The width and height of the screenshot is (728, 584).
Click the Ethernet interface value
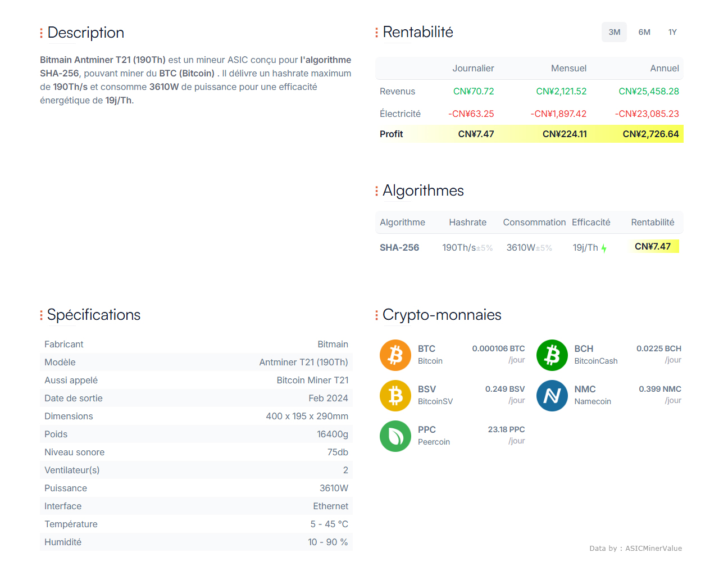330,506
